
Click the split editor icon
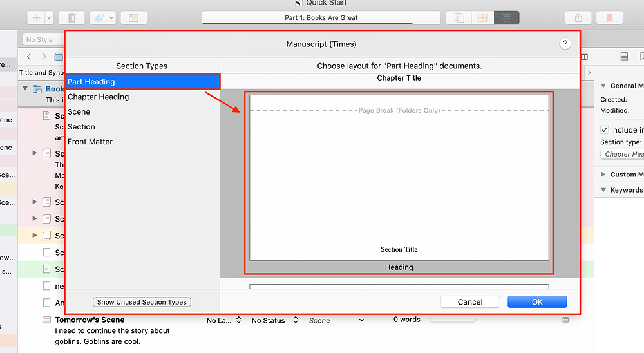click(x=585, y=57)
